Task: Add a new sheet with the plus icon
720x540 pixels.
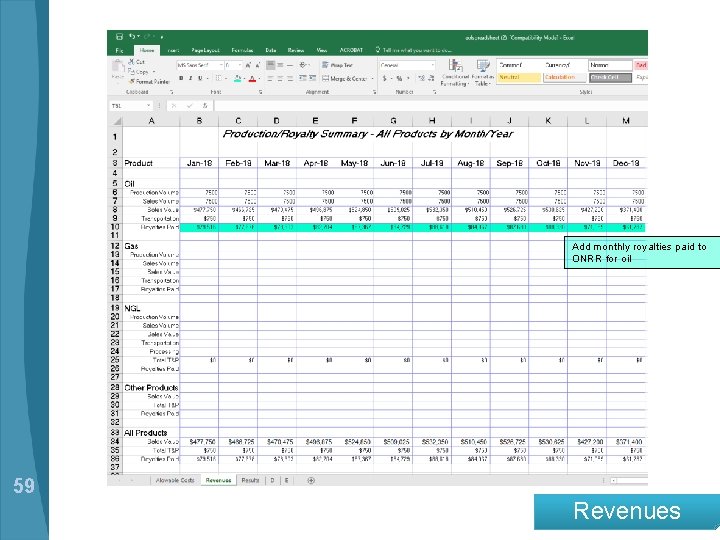Action: click(311, 480)
